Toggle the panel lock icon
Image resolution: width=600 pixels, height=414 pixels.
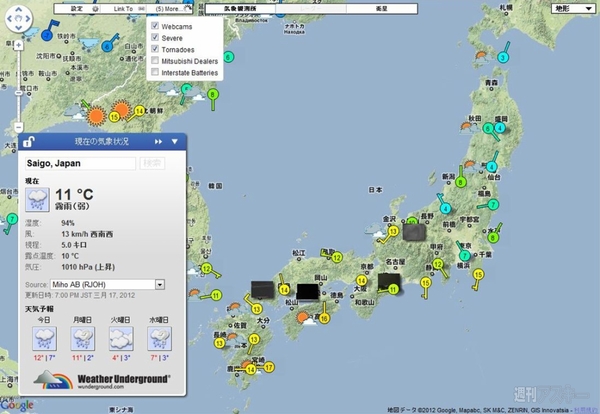(29, 142)
